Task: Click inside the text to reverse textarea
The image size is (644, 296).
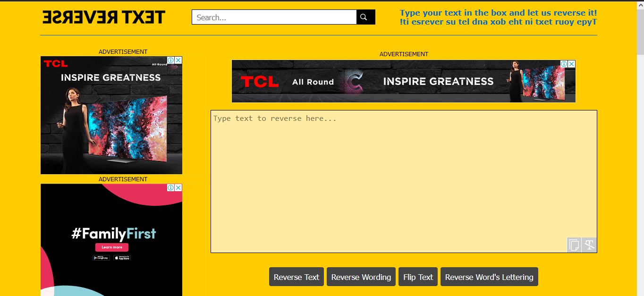Action: pyautogui.click(x=404, y=181)
